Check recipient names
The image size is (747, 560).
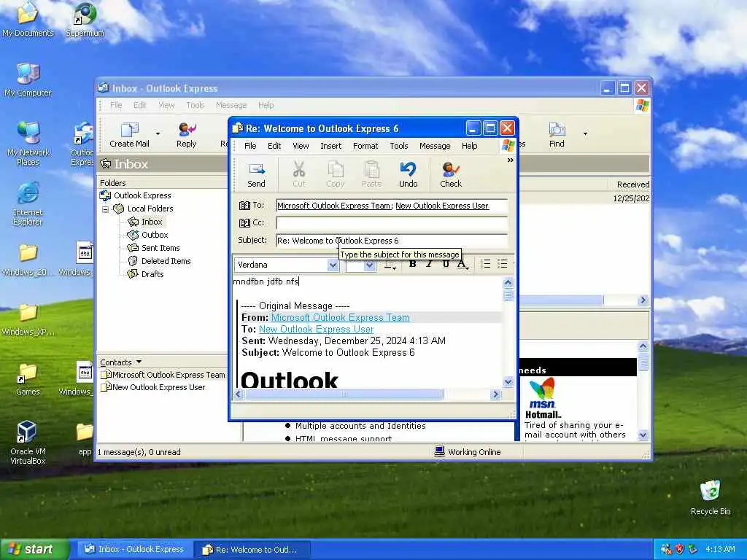click(451, 175)
